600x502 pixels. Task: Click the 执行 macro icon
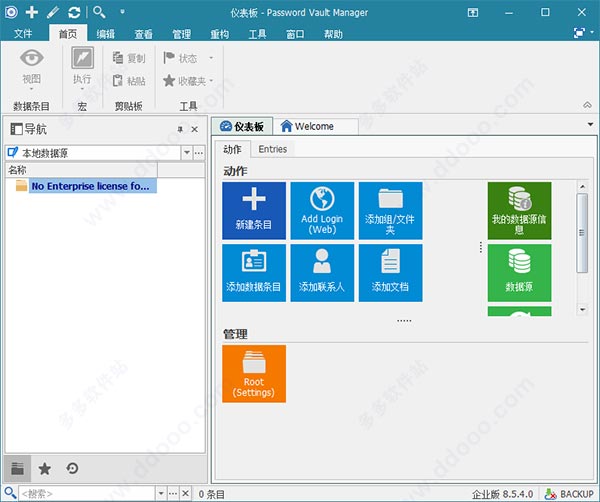82,57
